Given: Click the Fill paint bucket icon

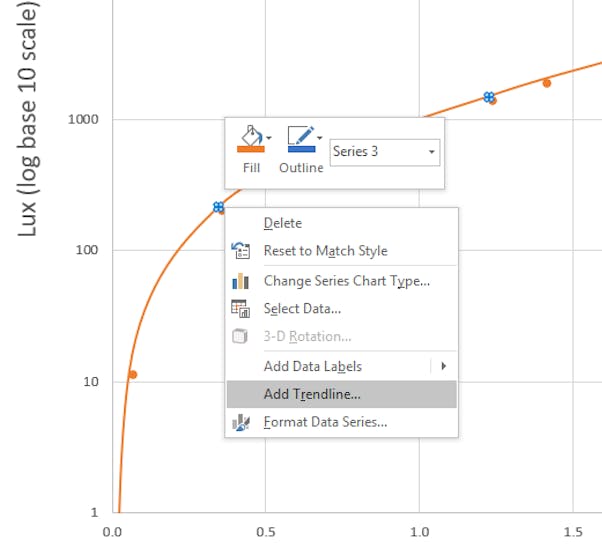Looking at the screenshot, I should click(251, 135).
